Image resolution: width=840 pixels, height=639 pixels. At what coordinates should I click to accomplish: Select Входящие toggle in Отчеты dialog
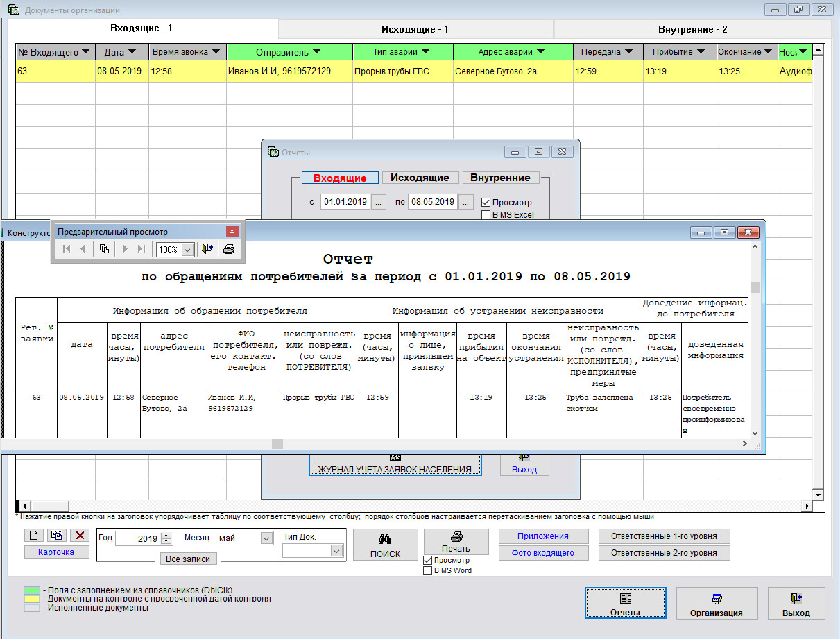(340, 178)
